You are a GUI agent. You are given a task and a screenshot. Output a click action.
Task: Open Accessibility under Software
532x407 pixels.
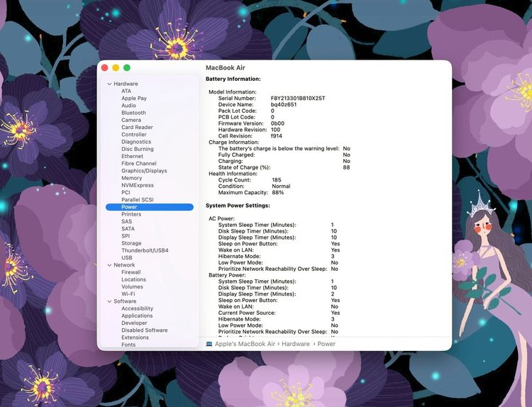[137, 308]
